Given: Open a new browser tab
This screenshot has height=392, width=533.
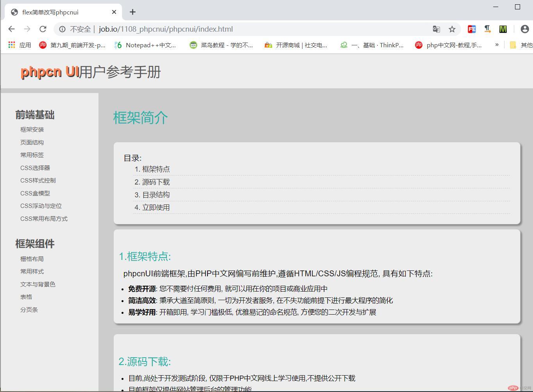Looking at the screenshot, I should (x=132, y=12).
